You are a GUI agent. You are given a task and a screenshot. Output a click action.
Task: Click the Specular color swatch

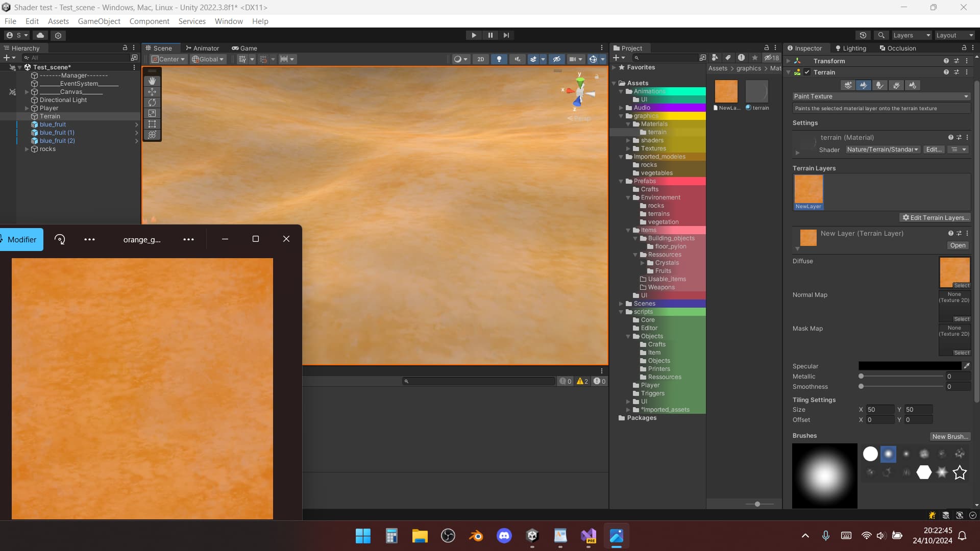pyautogui.click(x=910, y=366)
